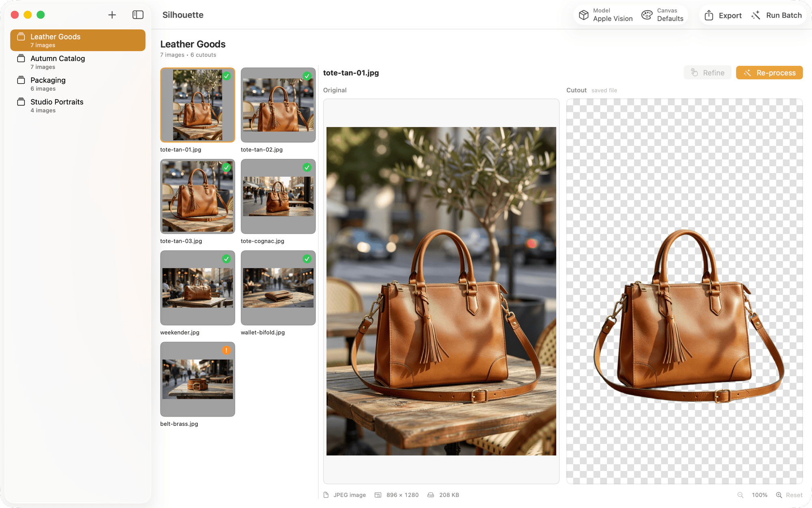Image resolution: width=812 pixels, height=508 pixels.
Task: Click the Refine hand-tap icon
Action: (694, 72)
